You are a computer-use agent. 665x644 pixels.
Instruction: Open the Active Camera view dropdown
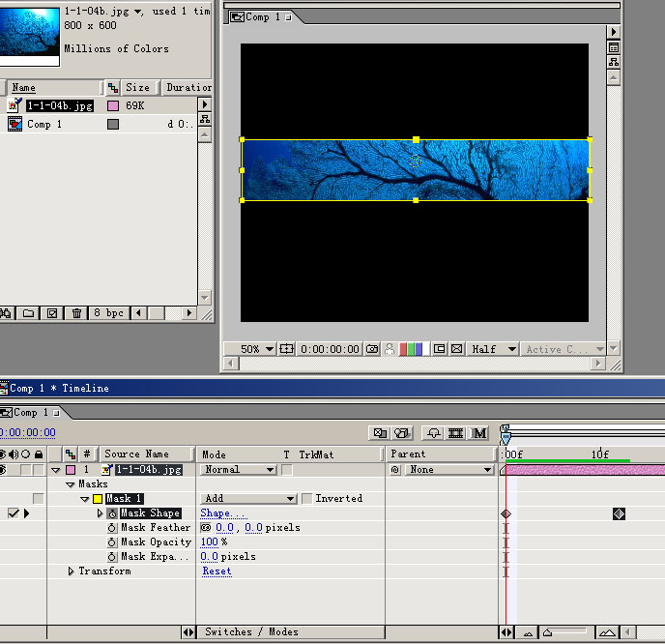tap(564, 349)
